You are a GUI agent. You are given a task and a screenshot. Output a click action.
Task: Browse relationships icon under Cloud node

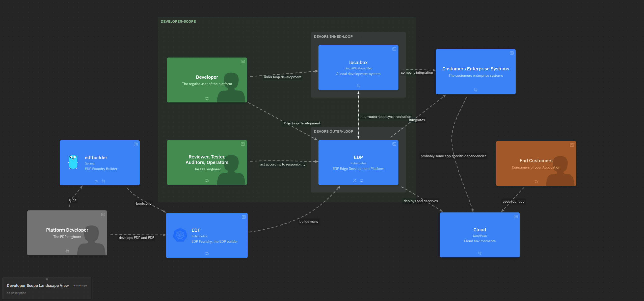[480, 253]
